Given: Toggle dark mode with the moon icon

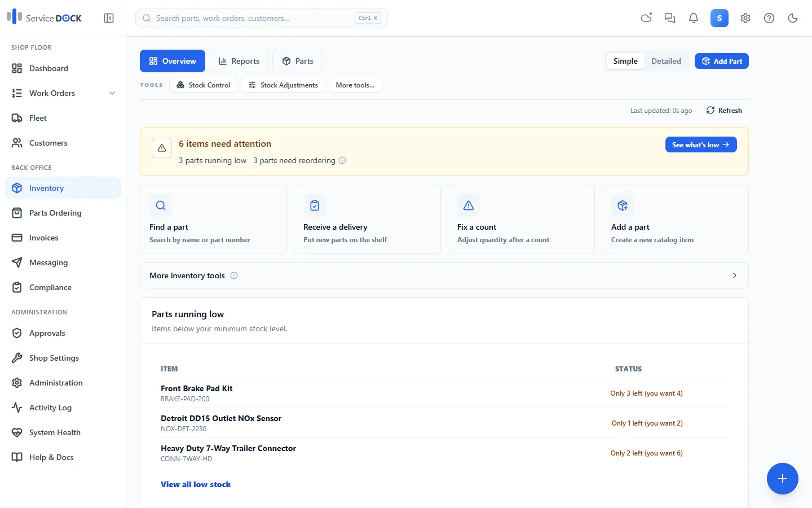Looking at the screenshot, I should point(793,18).
